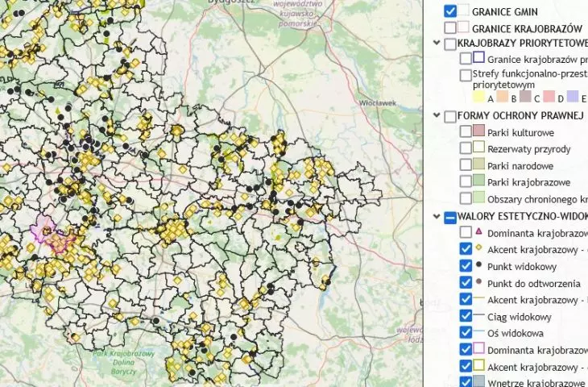
Task: Enable the Strefy funkcjonalno-przestrzenne checkbox
Action: point(466,75)
